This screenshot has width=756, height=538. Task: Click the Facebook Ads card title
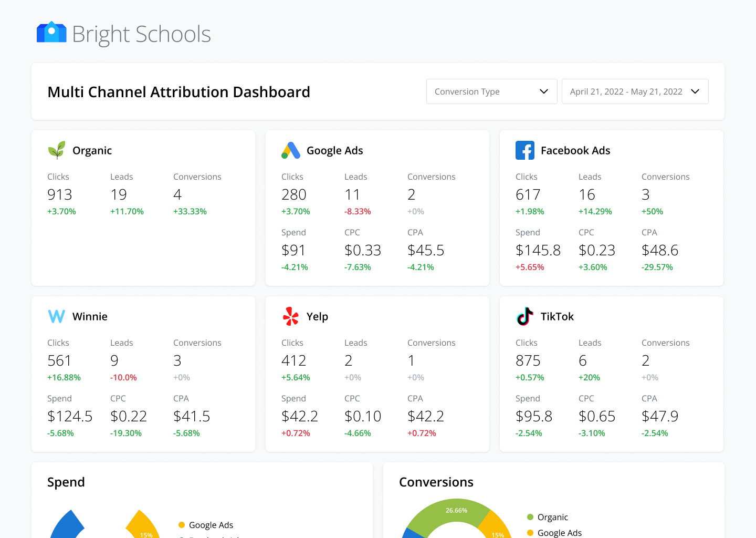click(x=575, y=151)
